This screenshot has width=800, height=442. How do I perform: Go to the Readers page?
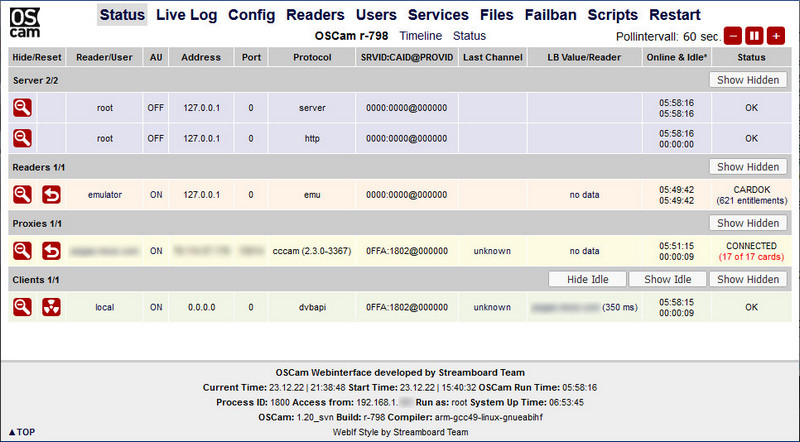tap(315, 15)
